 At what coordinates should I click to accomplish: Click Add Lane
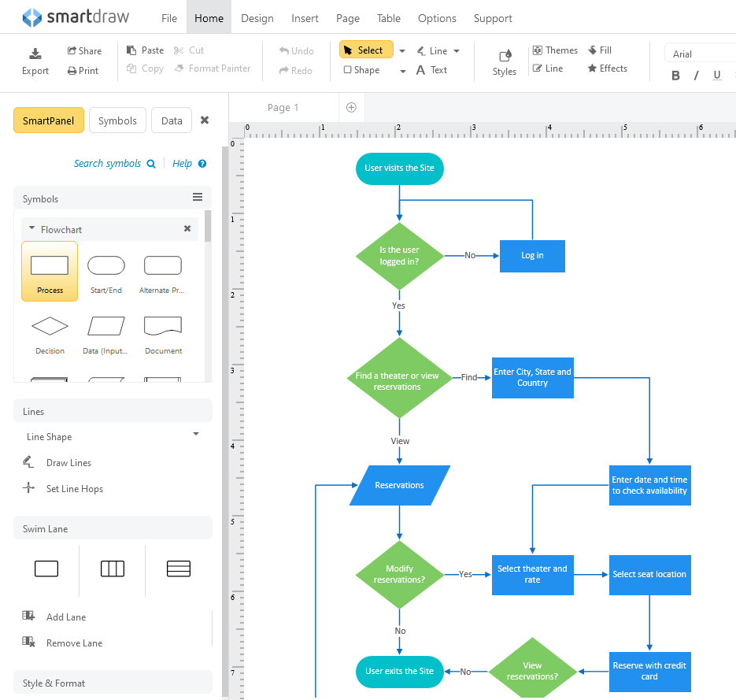[54, 617]
